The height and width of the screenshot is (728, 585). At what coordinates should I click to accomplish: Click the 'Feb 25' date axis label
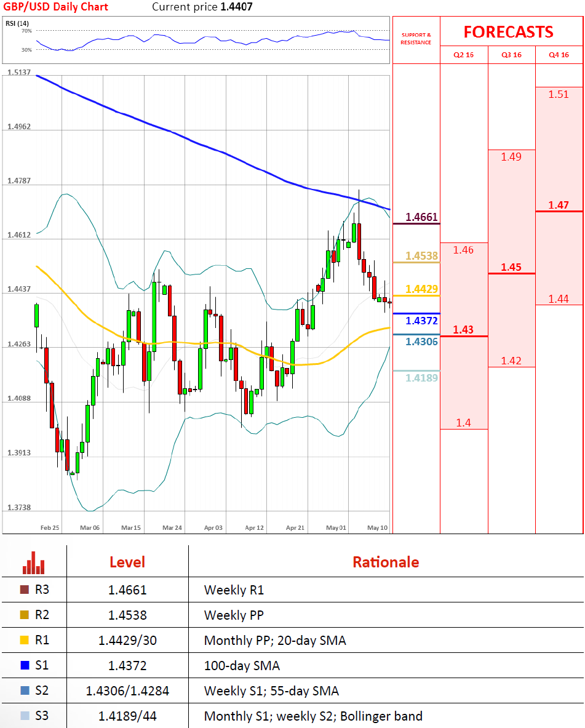(50, 527)
